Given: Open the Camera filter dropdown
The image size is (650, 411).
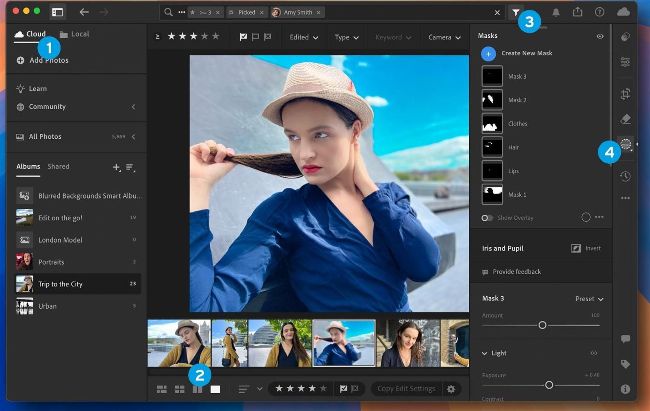Looking at the screenshot, I should pos(443,37).
